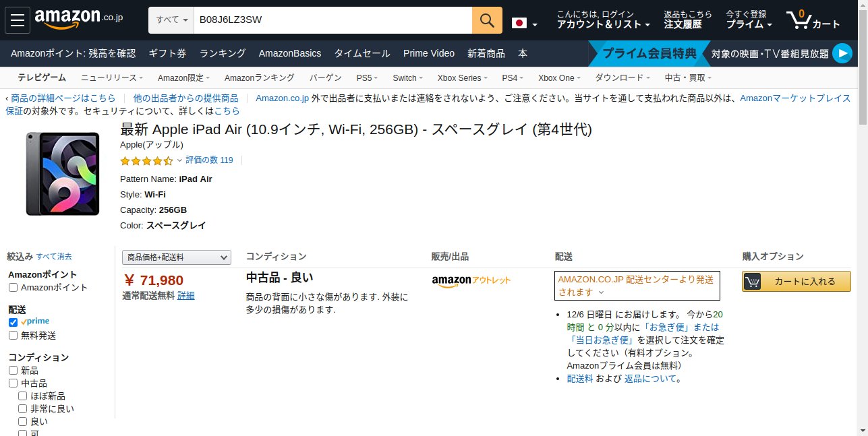Expand the rating dropdown chevron beside stars

[x=179, y=160]
